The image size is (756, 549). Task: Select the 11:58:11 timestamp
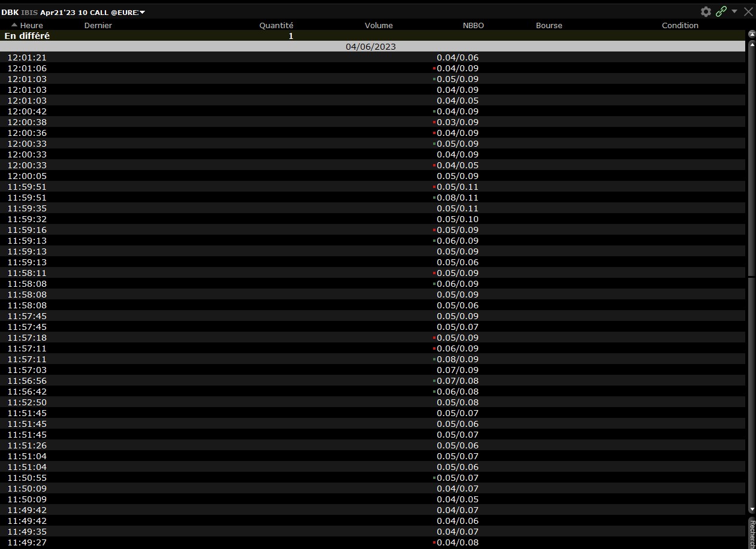(27, 273)
